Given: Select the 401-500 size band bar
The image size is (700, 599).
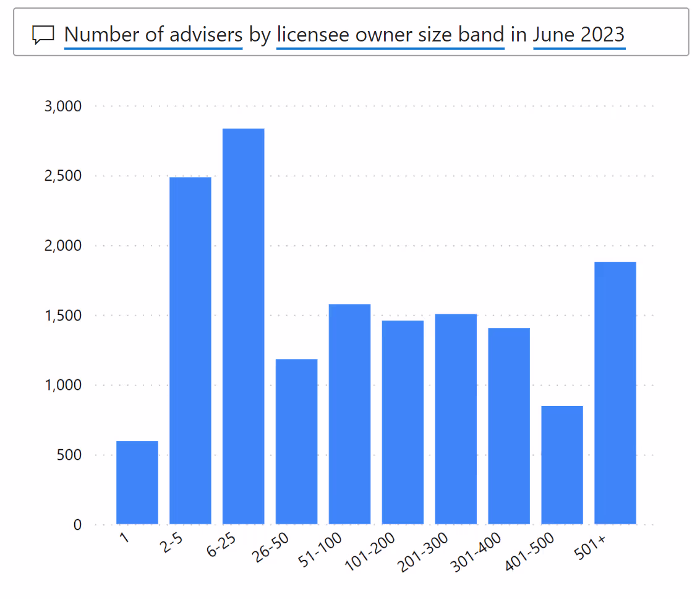Looking at the screenshot, I should pyautogui.click(x=562, y=465).
